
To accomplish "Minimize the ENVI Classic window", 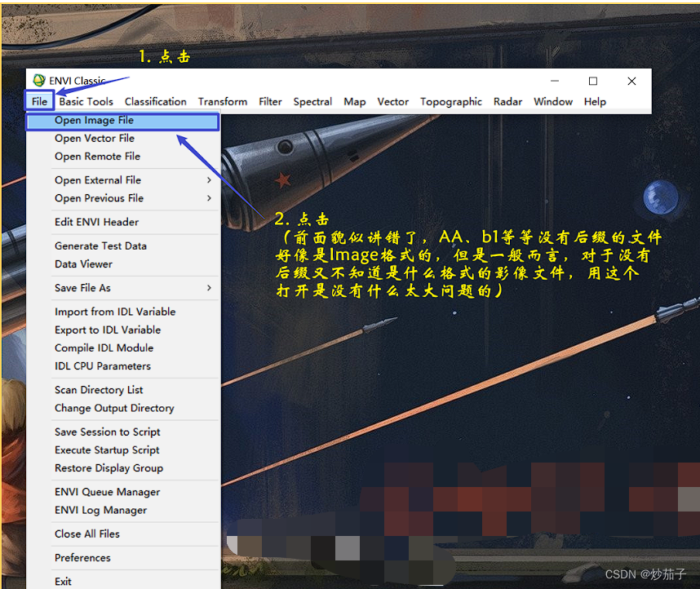I will tap(555, 81).
